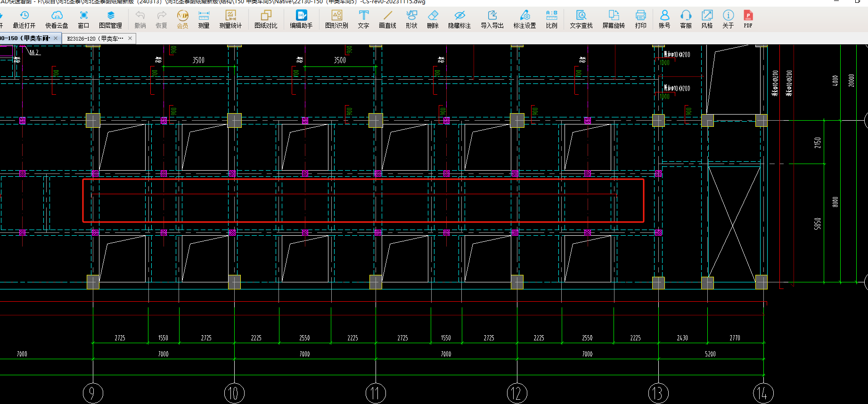Close the E23126-120 tab
This screenshot has width=868, height=404.
130,38
